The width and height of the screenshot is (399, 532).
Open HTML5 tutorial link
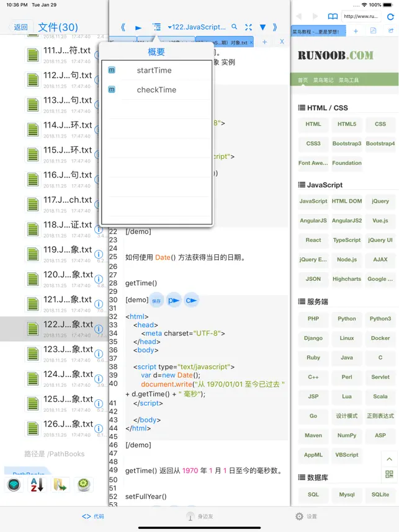coord(347,124)
